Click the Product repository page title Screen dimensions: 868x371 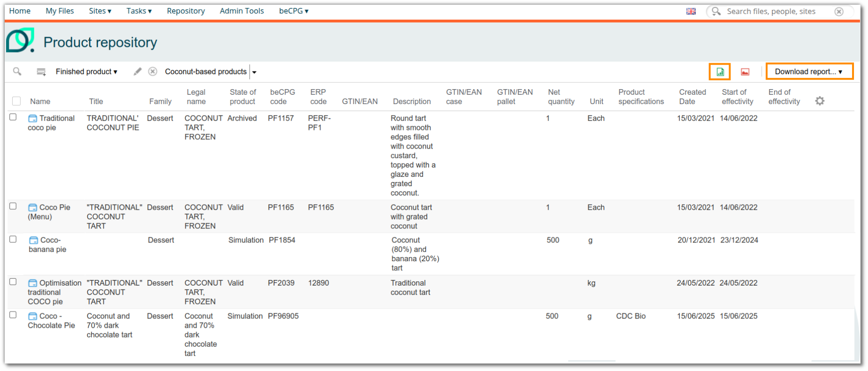click(100, 42)
